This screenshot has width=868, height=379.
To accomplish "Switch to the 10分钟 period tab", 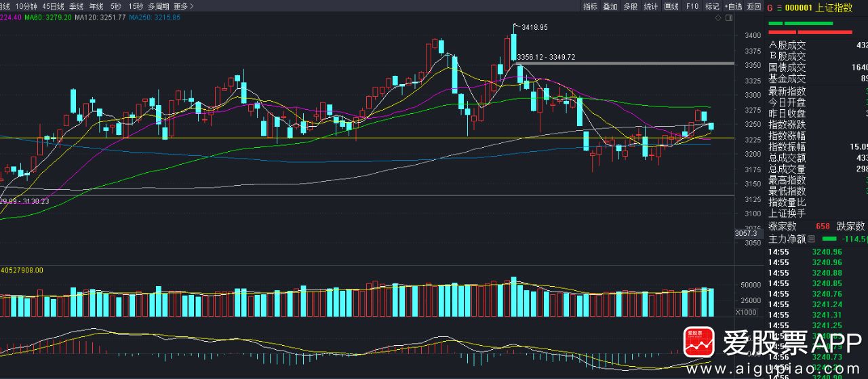I will (x=26, y=6).
